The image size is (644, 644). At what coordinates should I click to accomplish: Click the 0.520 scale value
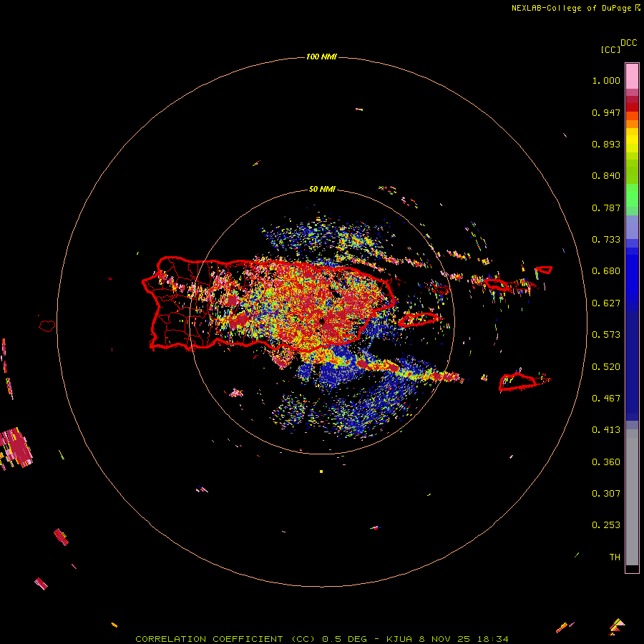[606, 367]
